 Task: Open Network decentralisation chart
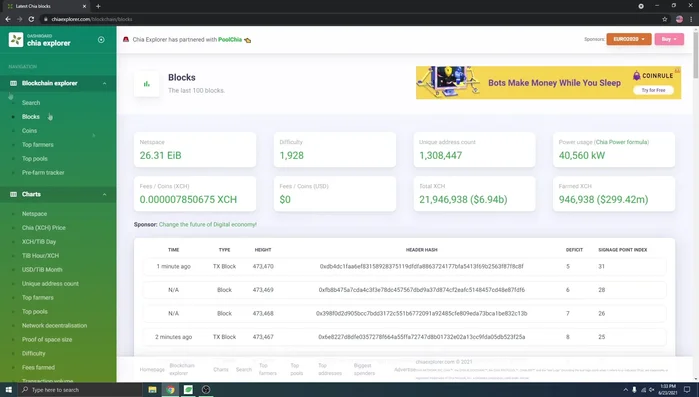click(x=54, y=325)
